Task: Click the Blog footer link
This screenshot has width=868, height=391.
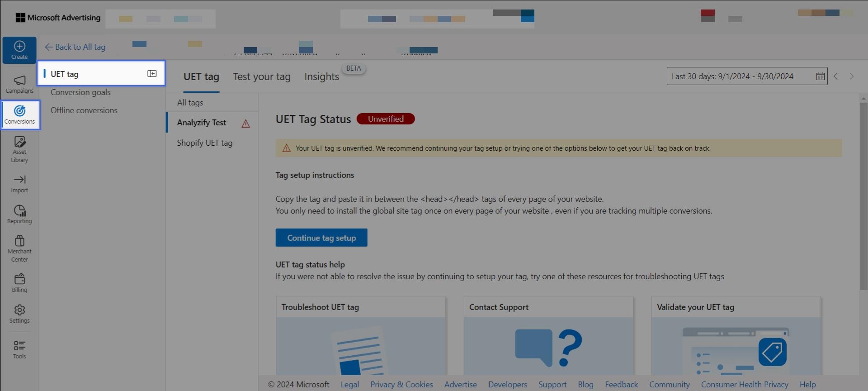Action: pos(585,385)
